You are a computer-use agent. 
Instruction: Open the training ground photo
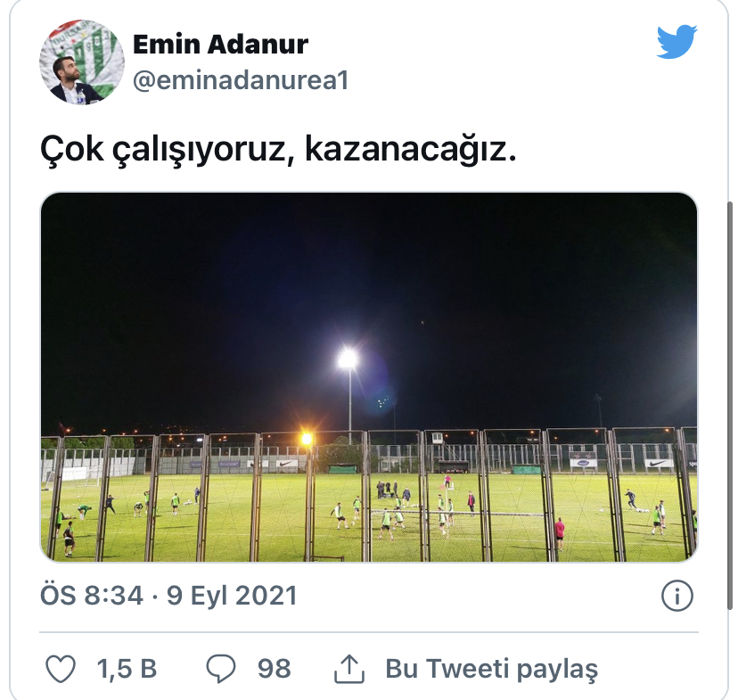pos(369,376)
